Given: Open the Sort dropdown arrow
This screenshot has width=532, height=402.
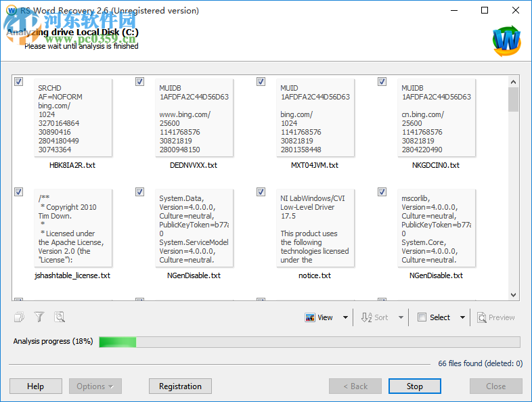Looking at the screenshot, I should click(401, 317).
